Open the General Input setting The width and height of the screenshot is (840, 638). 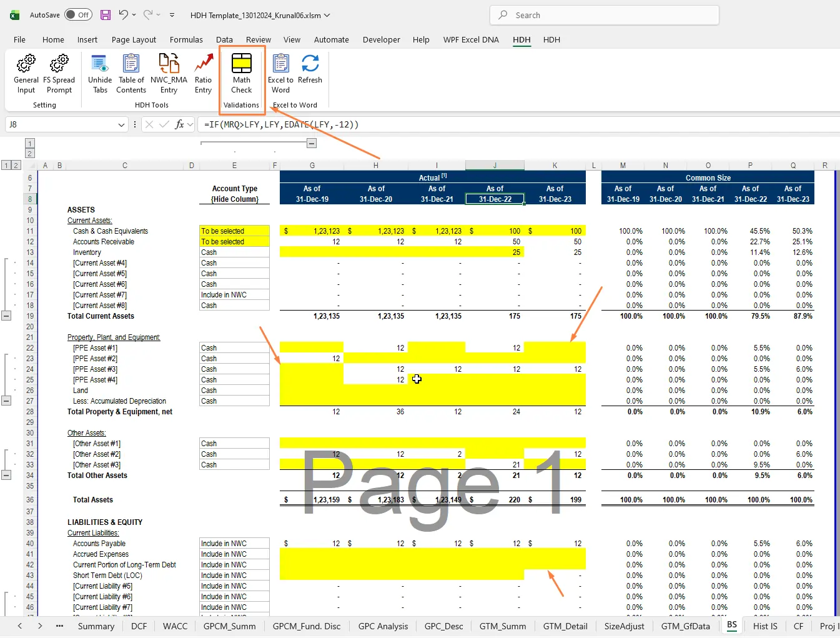pos(26,74)
